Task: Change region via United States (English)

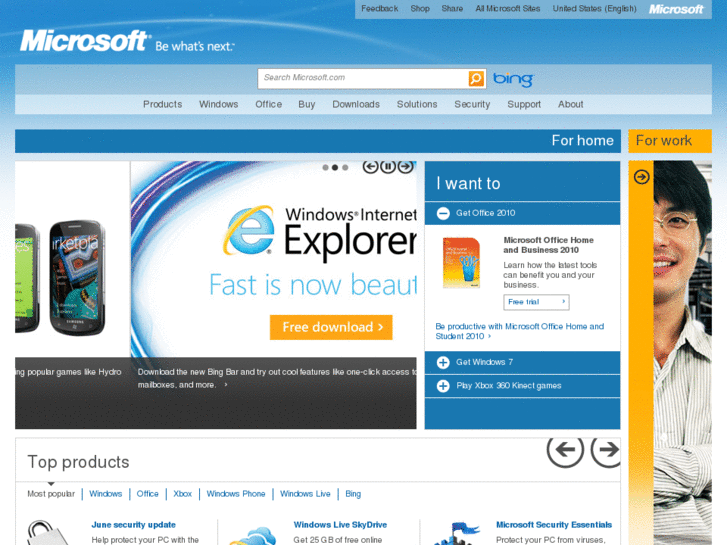Action: (594, 8)
